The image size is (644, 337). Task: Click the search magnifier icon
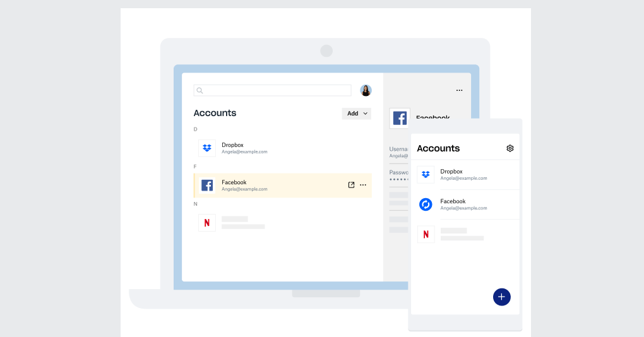coord(200,90)
